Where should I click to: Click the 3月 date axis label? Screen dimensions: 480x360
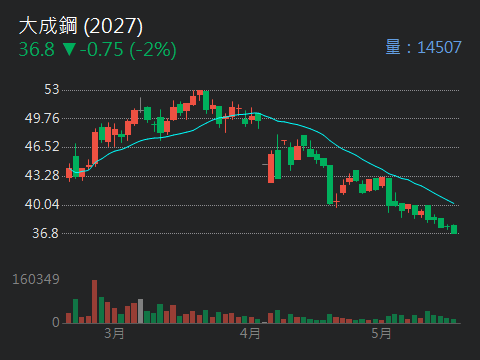pos(114,334)
